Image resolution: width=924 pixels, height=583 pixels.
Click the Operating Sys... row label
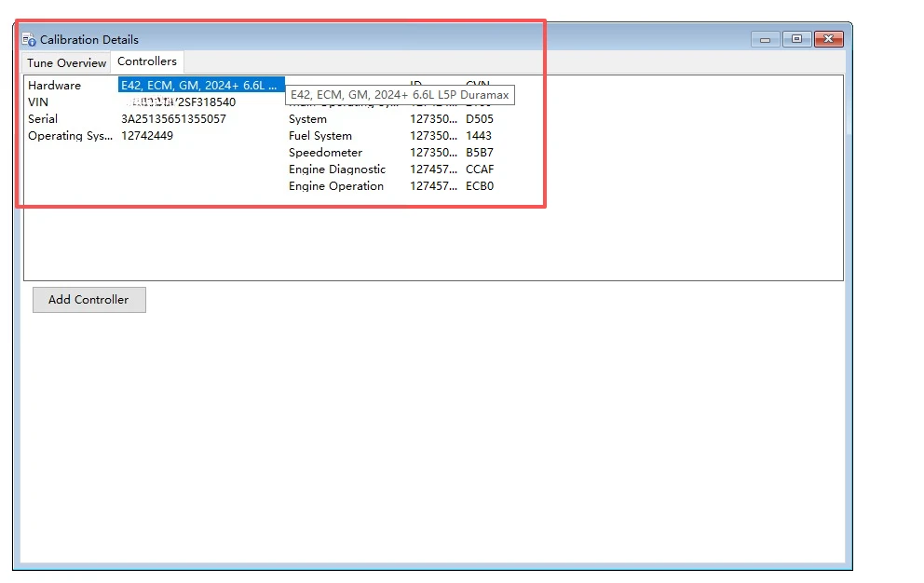70,136
